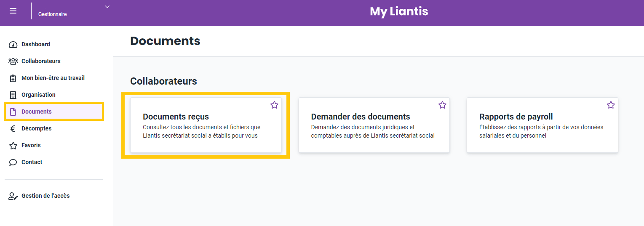
Task: Expand the Gestionnaire role dropdown chevron
Action: point(107,7)
